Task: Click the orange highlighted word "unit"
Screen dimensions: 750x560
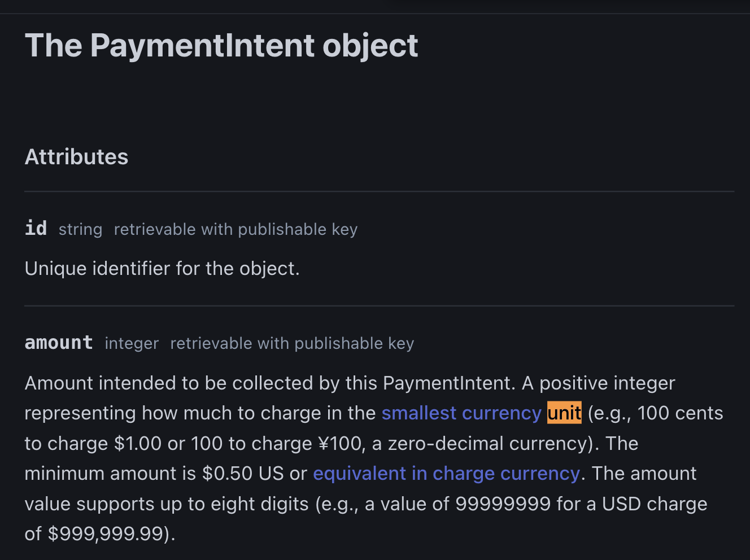Action: point(564,413)
